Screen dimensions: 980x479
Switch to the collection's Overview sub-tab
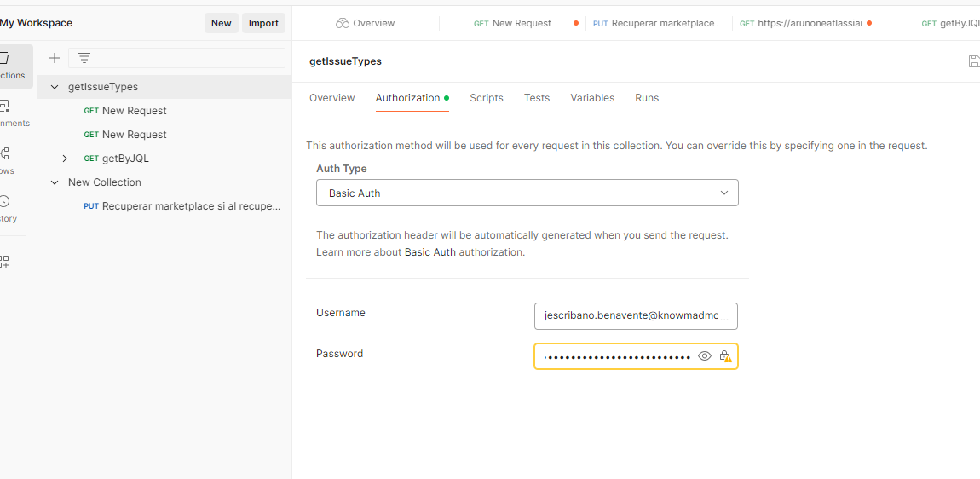331,98
